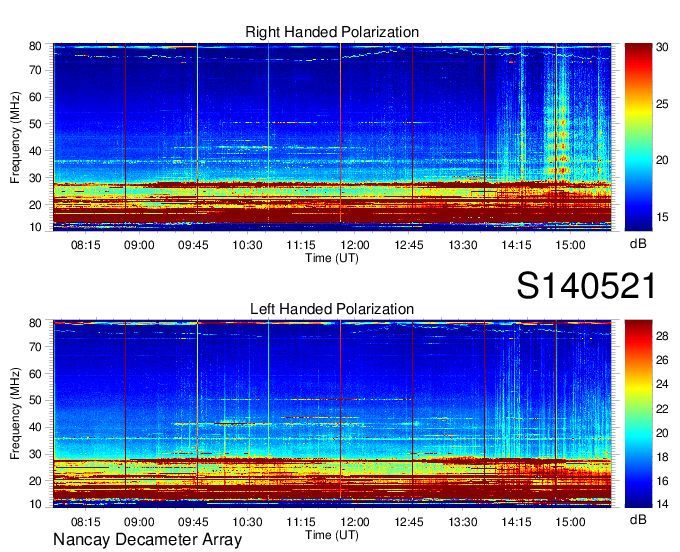The width and height of the screenshot is (680, 552).
Task: Click the lower plot's color scale bar
Action: [638, 414]
